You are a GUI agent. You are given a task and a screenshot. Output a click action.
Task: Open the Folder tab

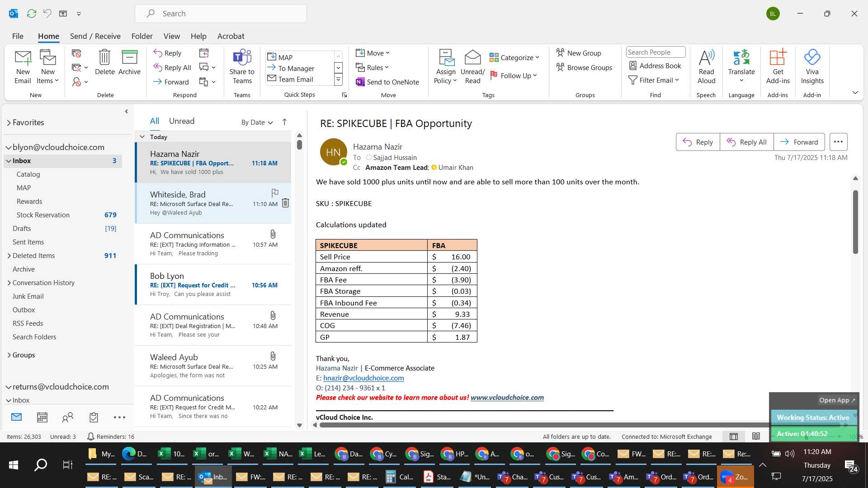142,36
